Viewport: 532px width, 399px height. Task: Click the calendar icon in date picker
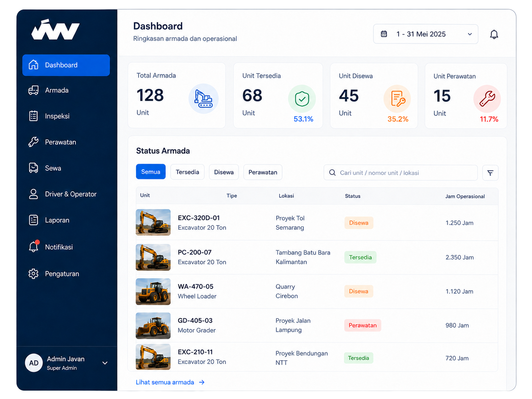tap(384, 34)
